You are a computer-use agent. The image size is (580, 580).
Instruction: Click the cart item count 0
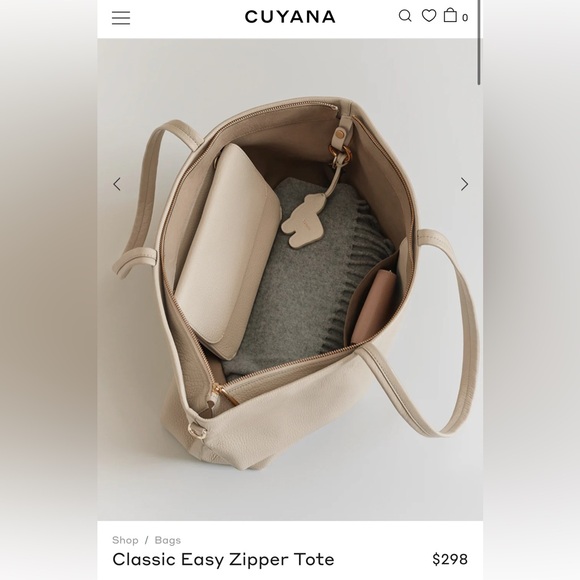(465, 17)
